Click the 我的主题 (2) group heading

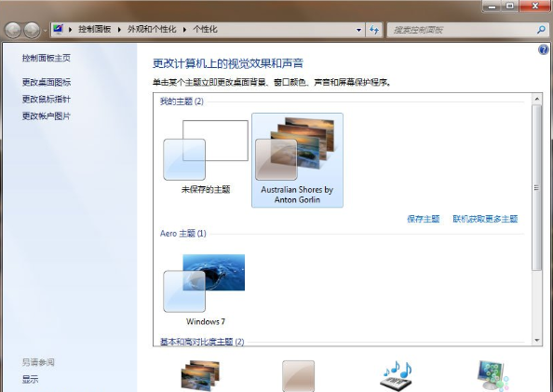(x=182, y=101)
